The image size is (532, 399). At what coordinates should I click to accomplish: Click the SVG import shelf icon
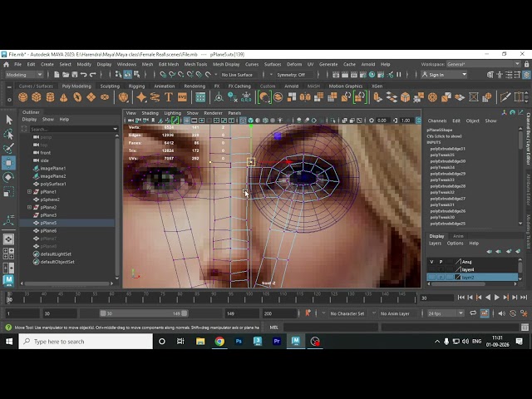click(182, 98)
